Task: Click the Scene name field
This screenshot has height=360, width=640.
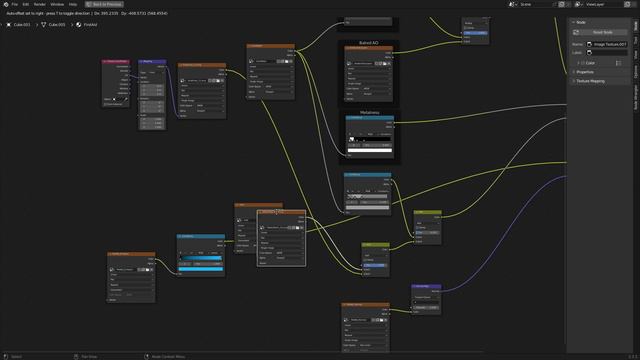Action: coord(535,4)
